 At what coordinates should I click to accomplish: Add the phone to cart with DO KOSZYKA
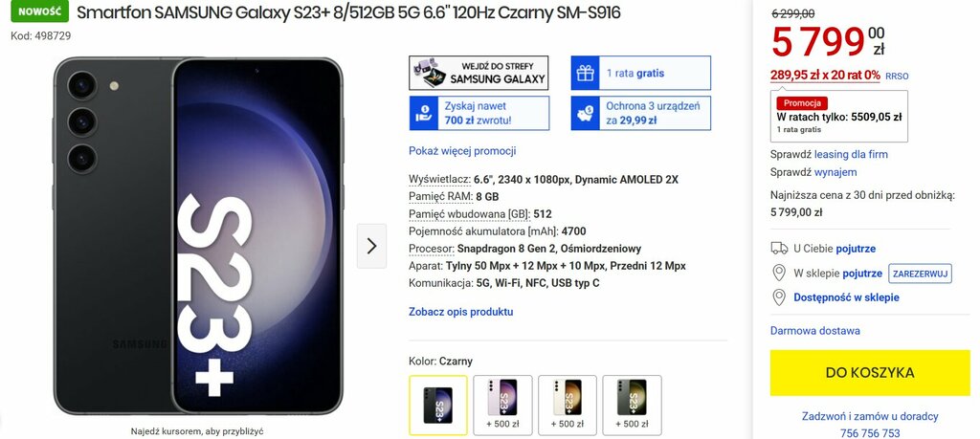pos(869,373)
